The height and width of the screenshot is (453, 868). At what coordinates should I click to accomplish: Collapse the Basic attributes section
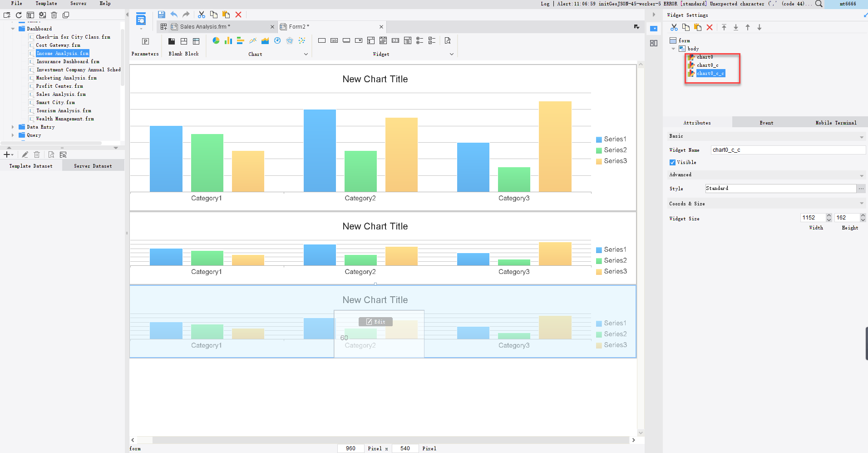point(862,136)
